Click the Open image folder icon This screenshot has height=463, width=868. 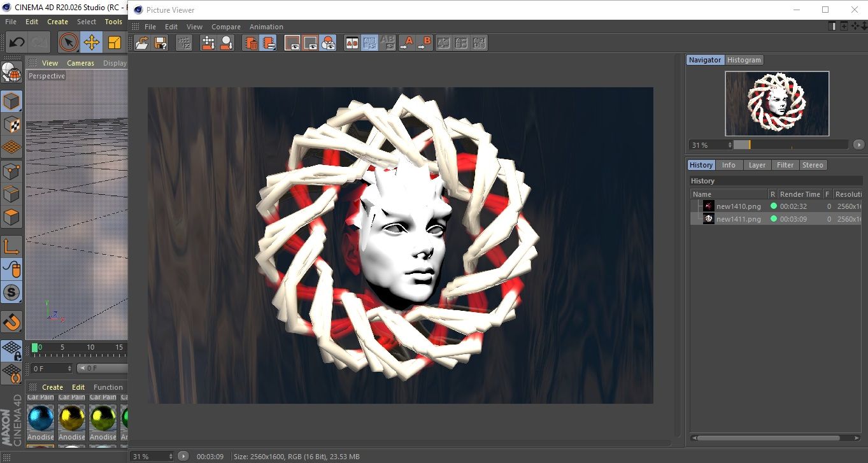tap(143, 43)
